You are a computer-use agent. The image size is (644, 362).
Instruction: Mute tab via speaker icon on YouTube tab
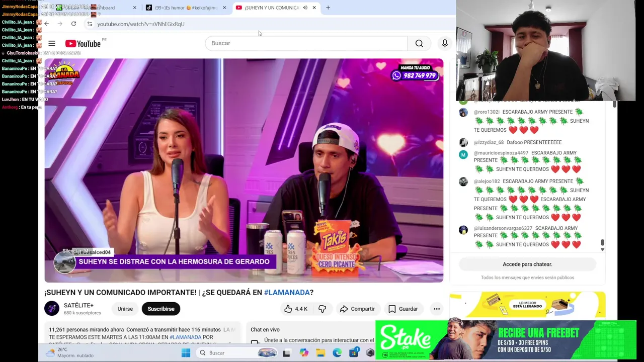(305, 8)
